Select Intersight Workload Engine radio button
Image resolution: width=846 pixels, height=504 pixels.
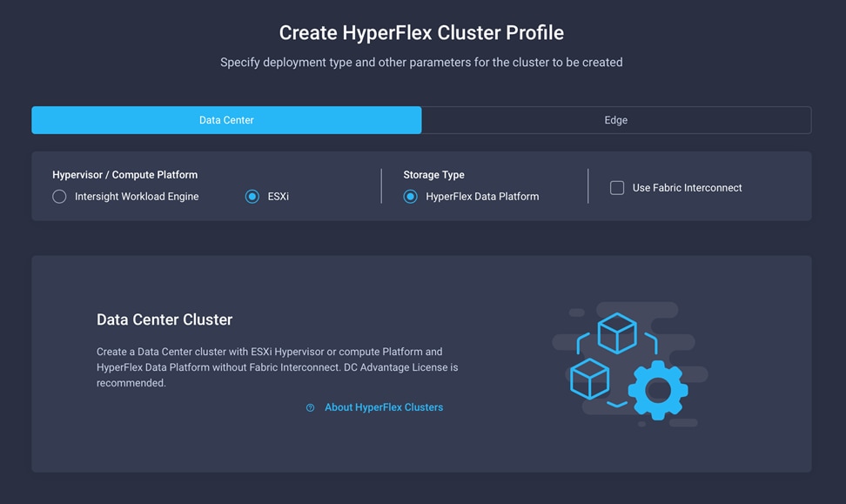pyautogui.click(x=59, y=197)
